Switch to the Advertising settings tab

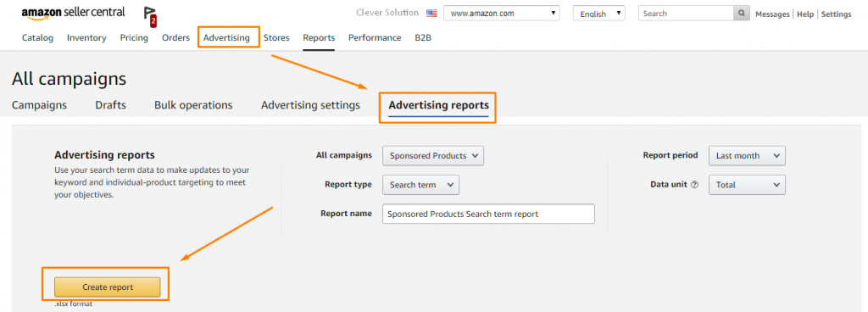coord(310,105)
